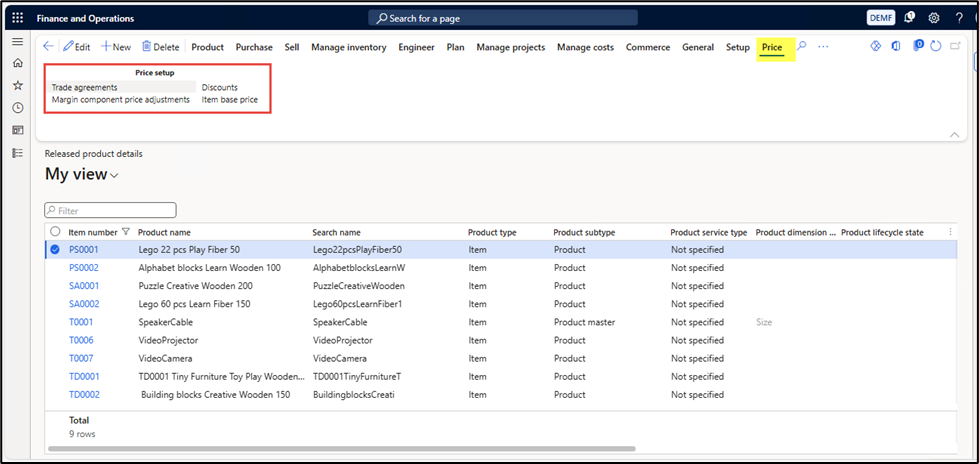Open Discounts under Price setup
979x464 pixels.
[x=219, y=87]
